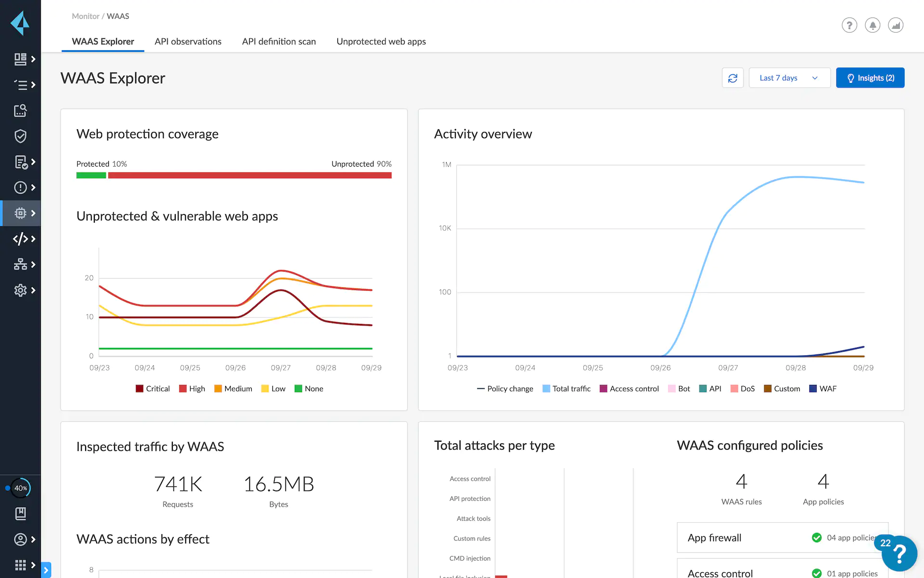This screenshot has height=578, width=924.
Task: Click the refresh/sync icon near date filter
Action: point(732,78)
